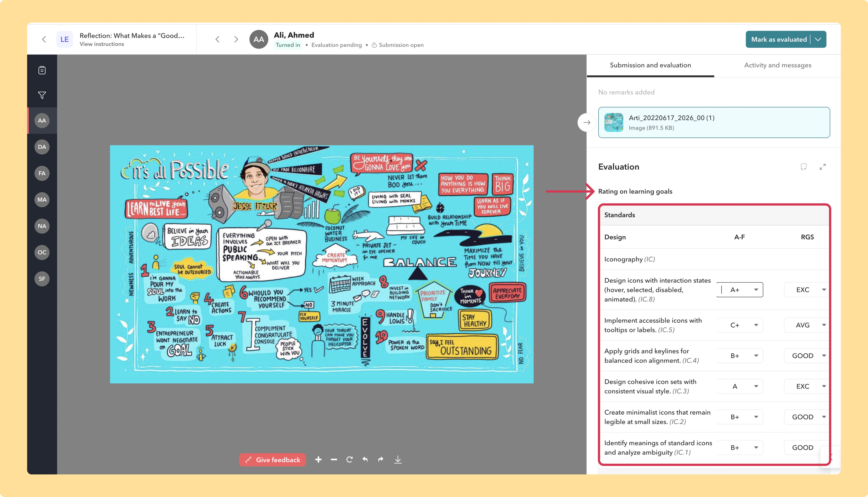Go back using the top-left arrow

coord(44,39)
